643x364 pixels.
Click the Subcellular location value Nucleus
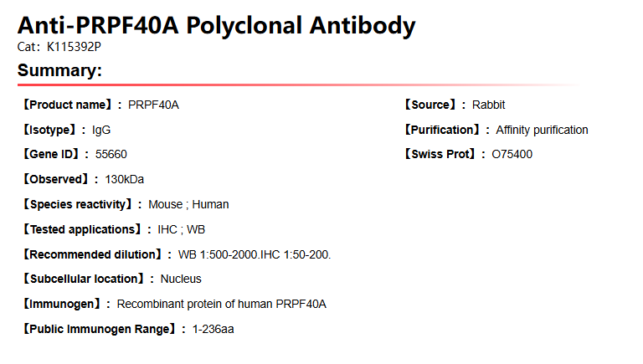tap(181, 279)
